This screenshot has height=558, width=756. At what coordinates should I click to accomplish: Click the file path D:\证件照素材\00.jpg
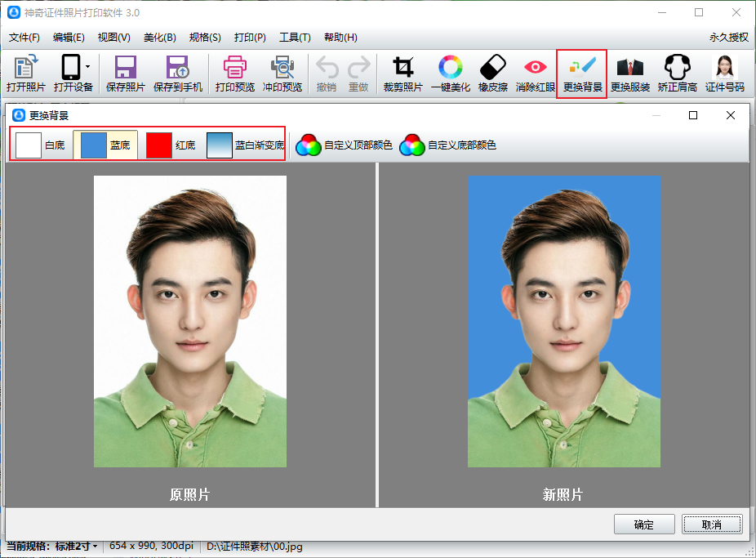pos(255,547)
